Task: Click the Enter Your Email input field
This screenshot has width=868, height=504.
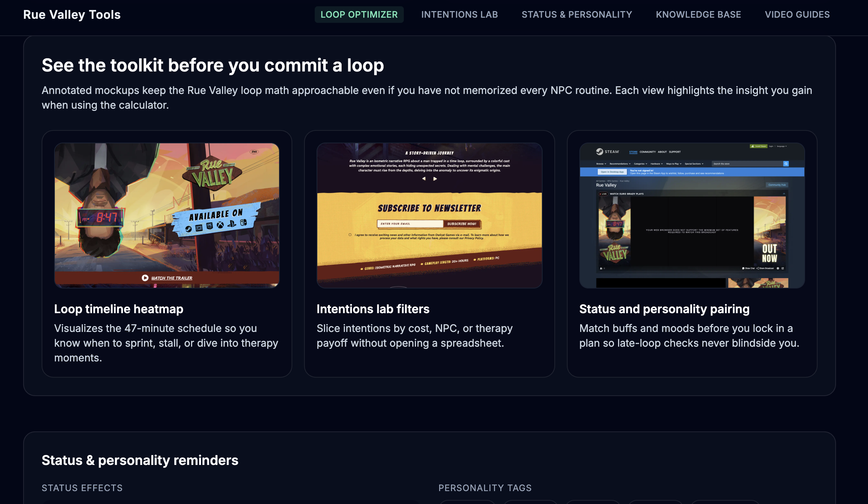Action: 409,224
